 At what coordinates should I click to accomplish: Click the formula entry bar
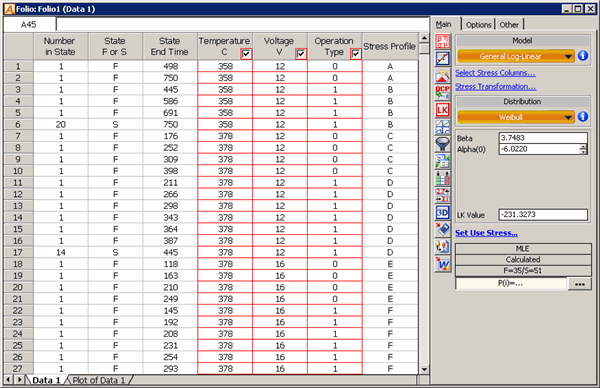(x=243, y=25)
